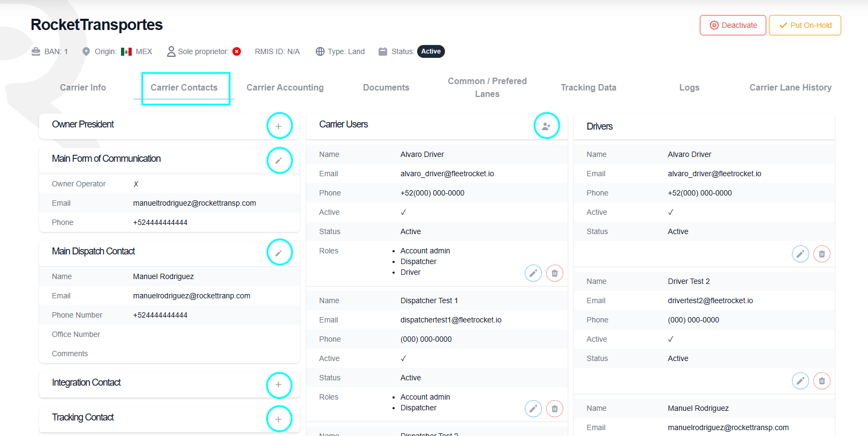The width and height of the screenshot is (868, 436).
Task: Delete Alvaro Driver from the Carrier Users panel
Action: (x=555, y=273)
